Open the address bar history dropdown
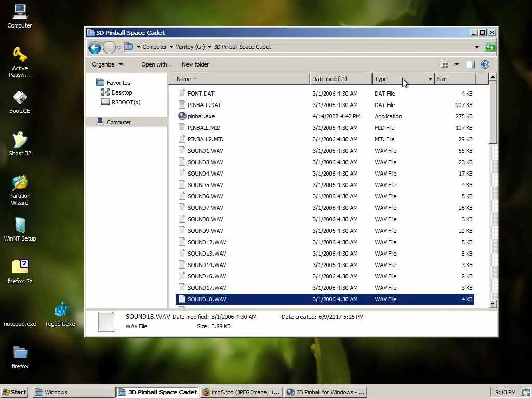The image size is (532, 399). click(477, 47)
